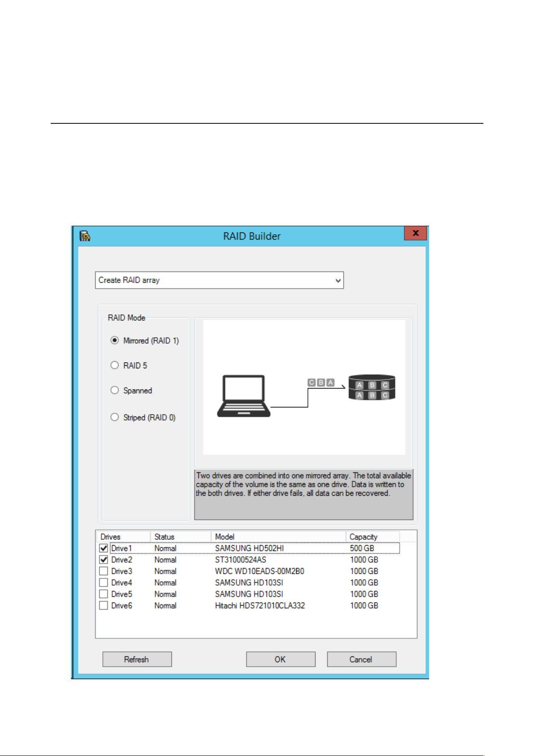The height and width of the screenshot is (756, 535).
Task: Uncheck Drive2 checkbox
Action: coord(104,559)
